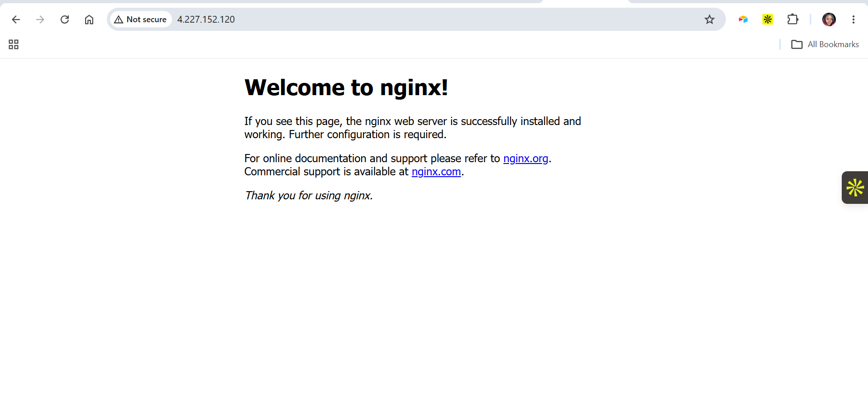Open the Extensions puzzle piece menu
868x400 pixels.
click(x=792, y=19)
